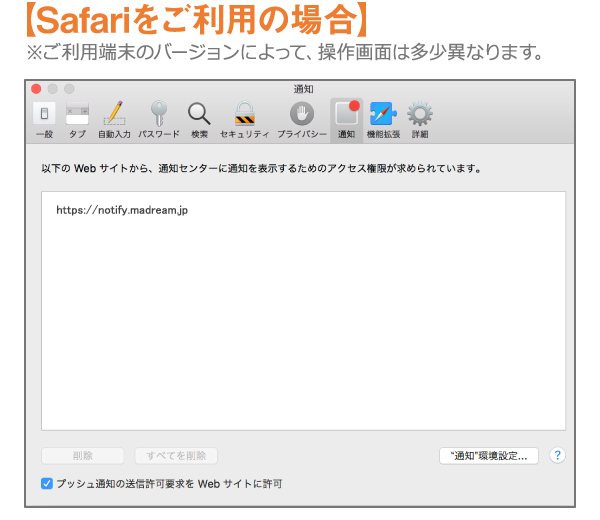Toggle push notification permission requests checkbox
This screenshot has height=520, width=600.
coord(47,484)
